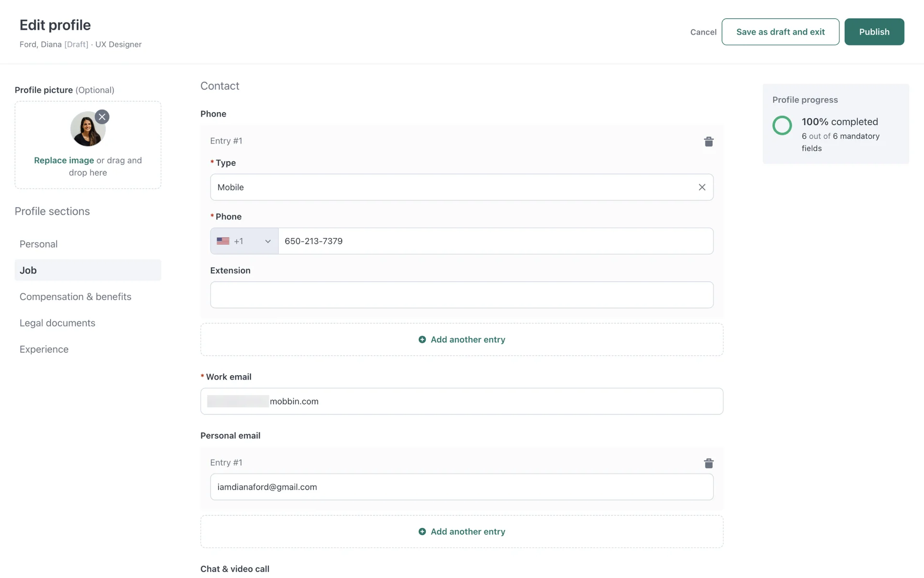Image resolution: width=924 pixels, height=578 pixels.
Task: Focus the Extension input field
Action: [x=462, y=295]
